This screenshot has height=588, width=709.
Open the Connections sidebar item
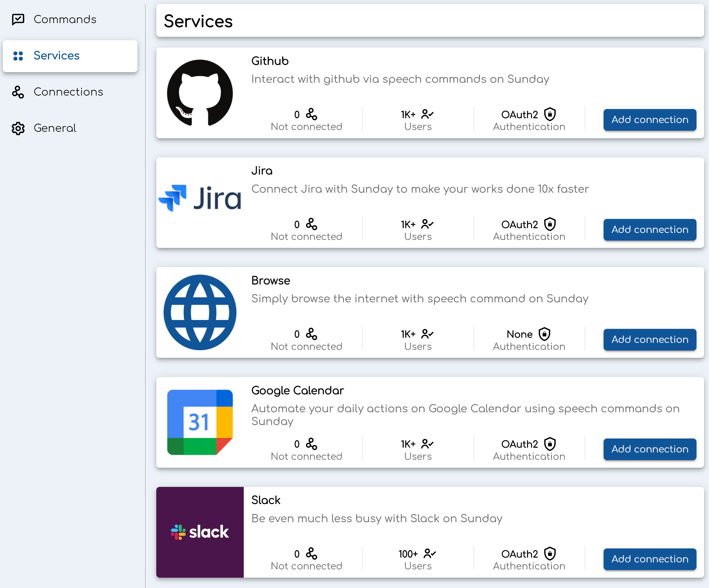tap(68, 92)
